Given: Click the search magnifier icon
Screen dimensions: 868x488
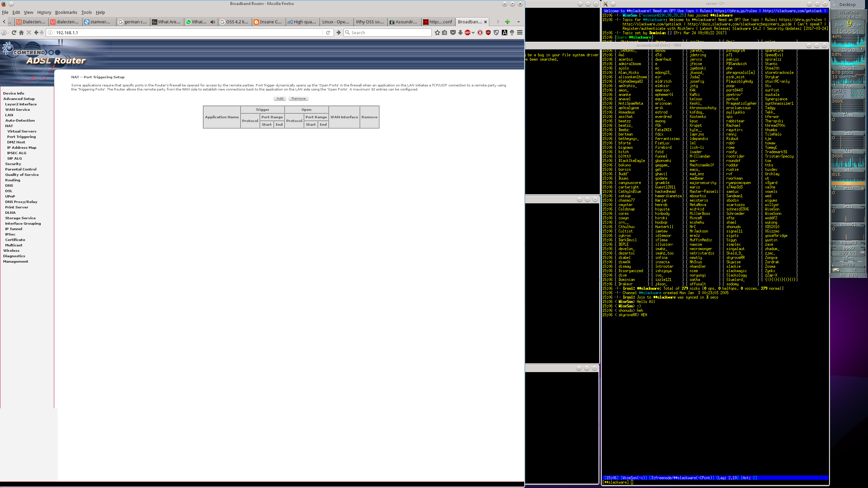Looking at the screenshot, I should (x=347, y=33).
